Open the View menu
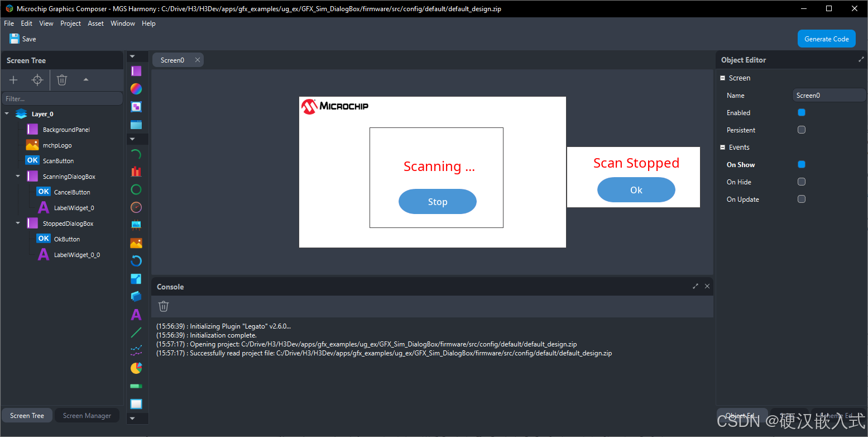868x437 pixels. click(46, 23)
